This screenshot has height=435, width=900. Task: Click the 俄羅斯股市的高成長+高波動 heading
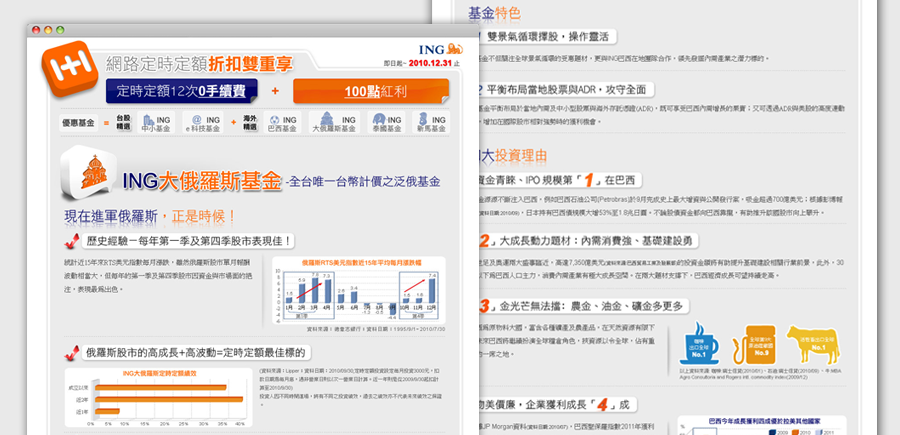pyautogui.click(x=194, y=352)
